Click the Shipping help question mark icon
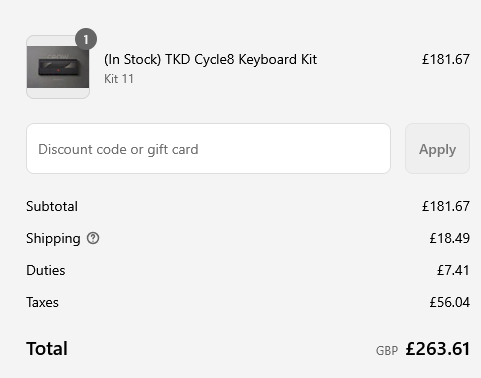481x378 pixels. click(93, 238)
